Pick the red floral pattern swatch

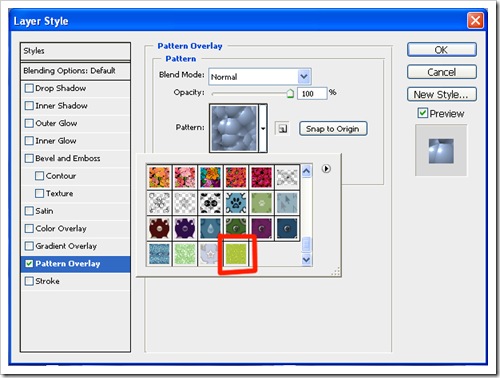pyautogui.click(x=236, y=177)
